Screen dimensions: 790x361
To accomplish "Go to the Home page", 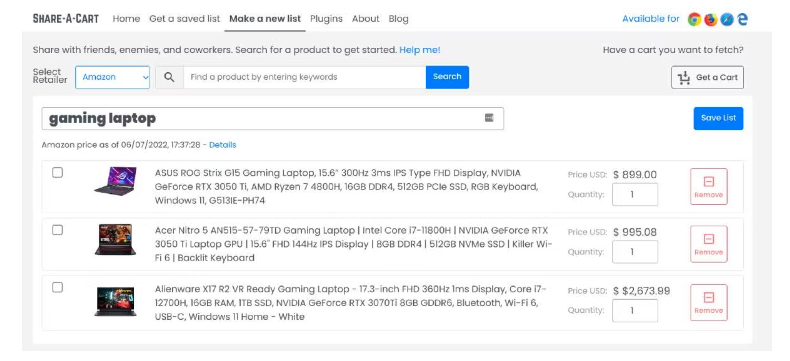I will tap(126, 19).
